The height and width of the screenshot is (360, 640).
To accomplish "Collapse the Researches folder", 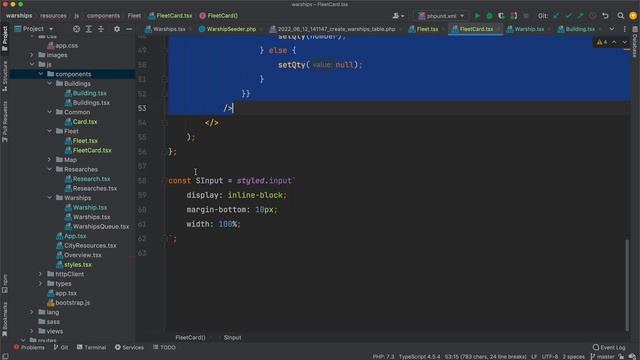I will tap(49, 169).
